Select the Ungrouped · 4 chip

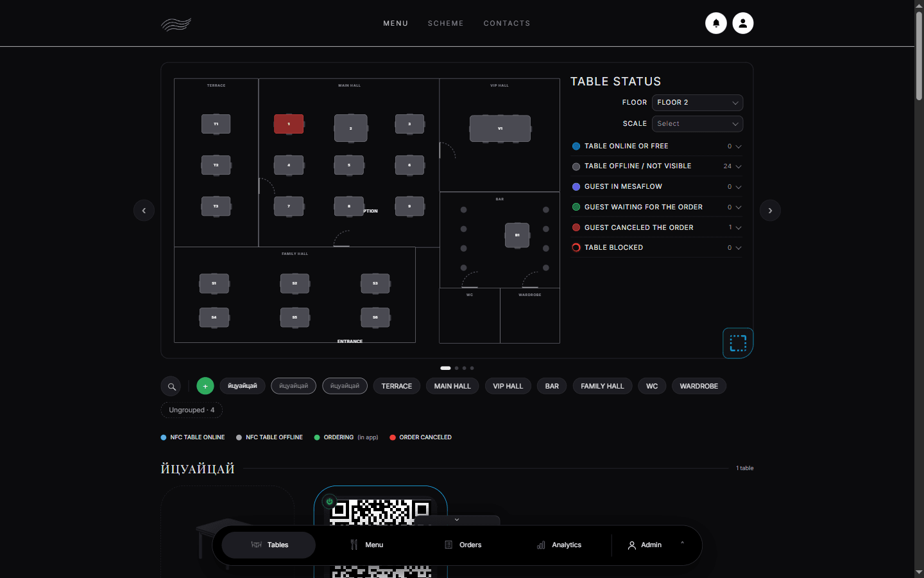pos(192,410)
